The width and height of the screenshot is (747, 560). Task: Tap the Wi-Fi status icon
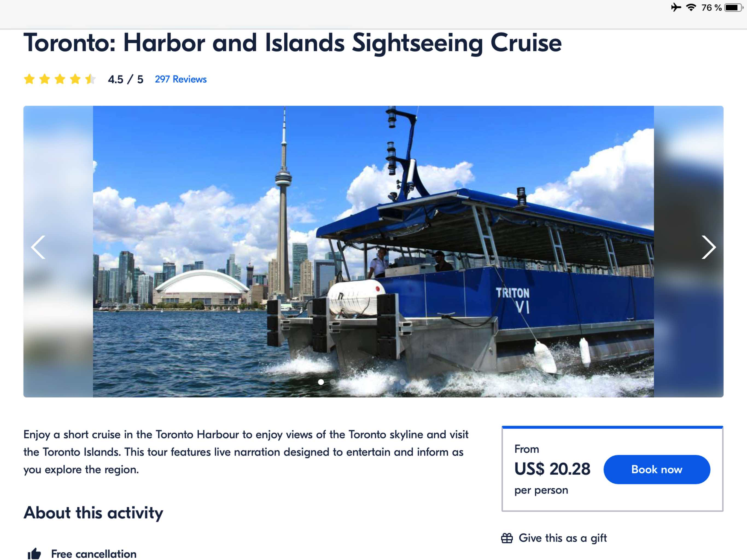pos(691,7)
